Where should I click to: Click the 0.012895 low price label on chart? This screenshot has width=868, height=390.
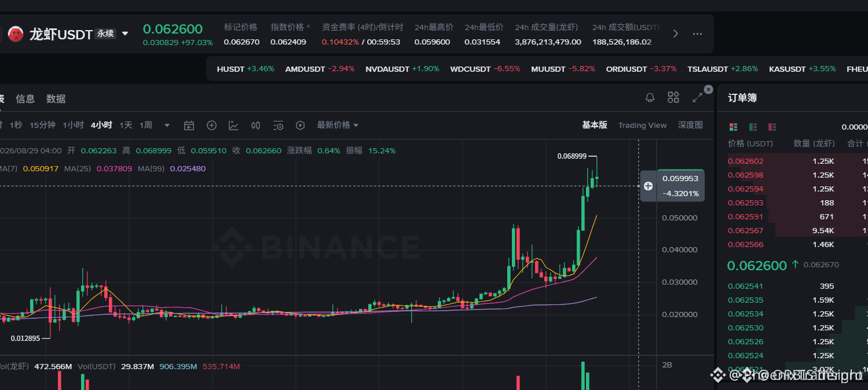25,339
